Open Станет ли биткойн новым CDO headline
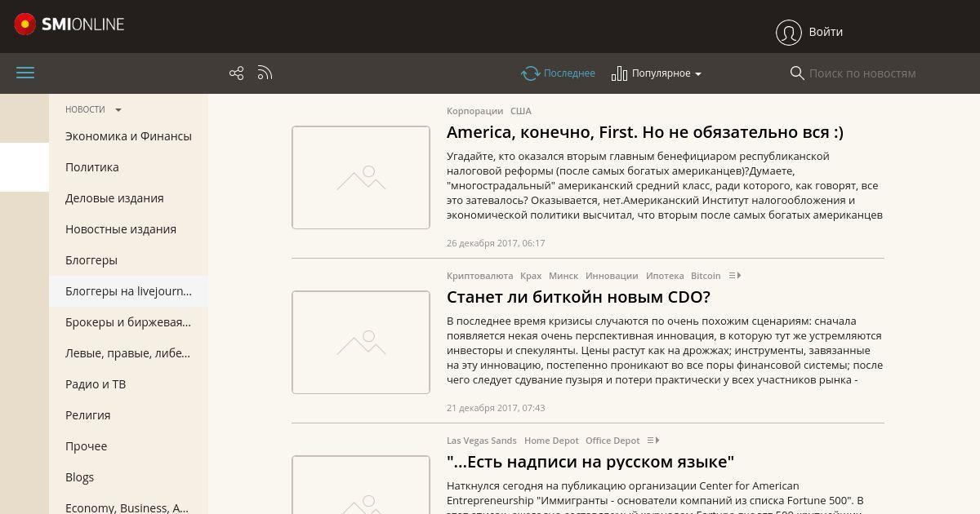This screenshot has height=514, width=980. click(x=578, y=297)
